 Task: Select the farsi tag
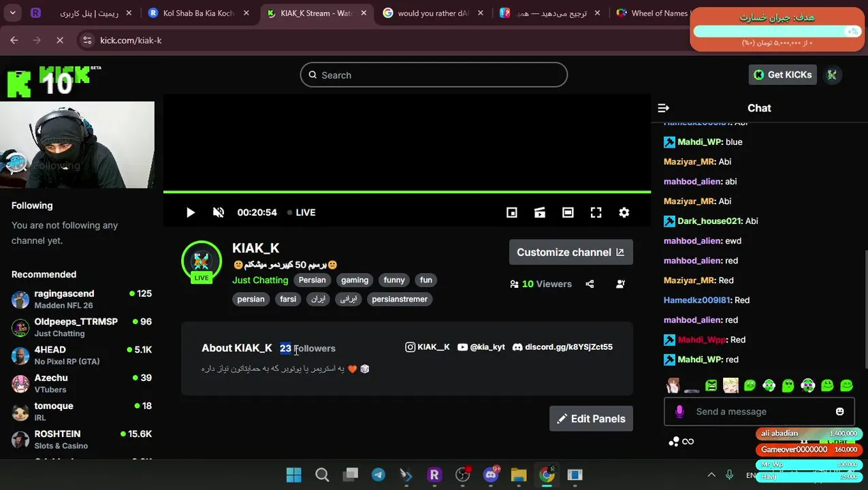point(288,299)
